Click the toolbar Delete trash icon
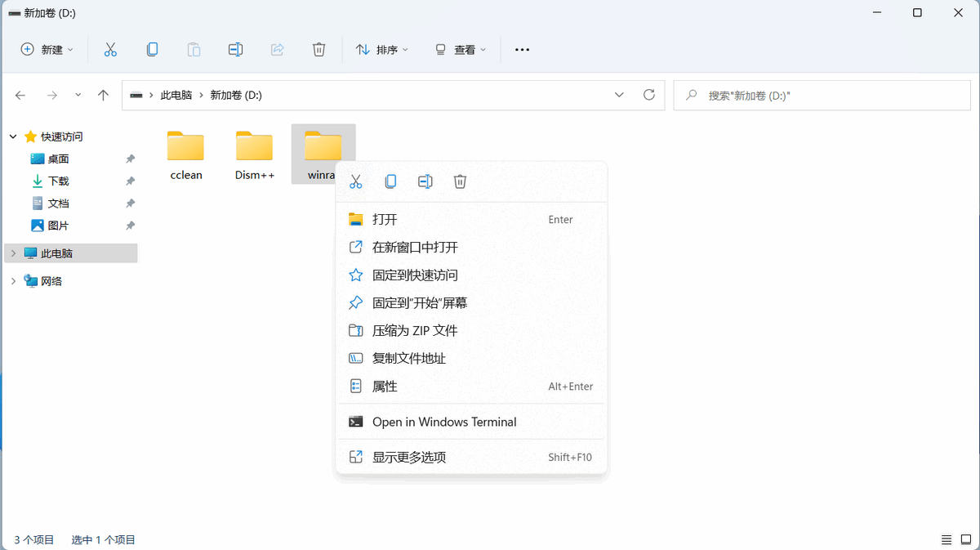The width and height of the screenshot is (980, 550). 319,50
